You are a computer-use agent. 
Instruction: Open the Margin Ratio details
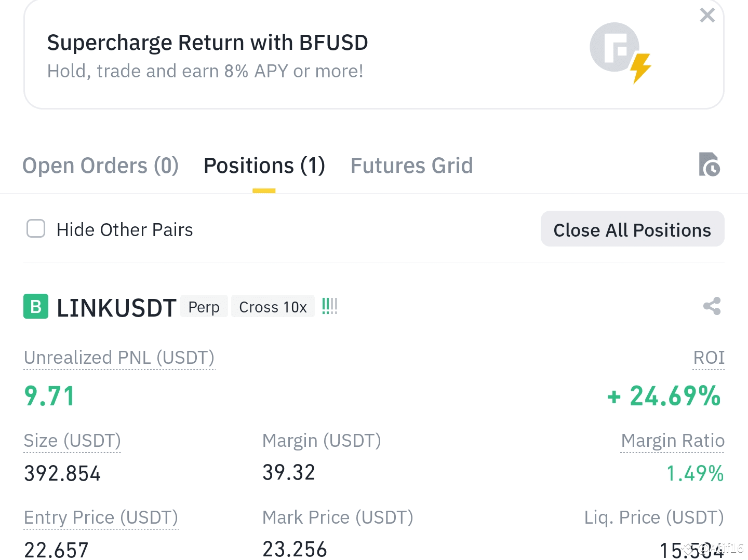(672, 441)
